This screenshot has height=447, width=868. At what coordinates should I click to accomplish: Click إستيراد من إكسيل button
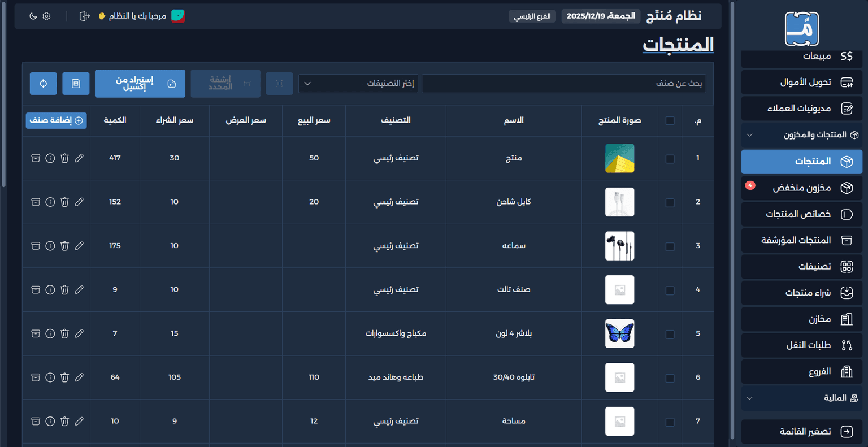[140, 84]
